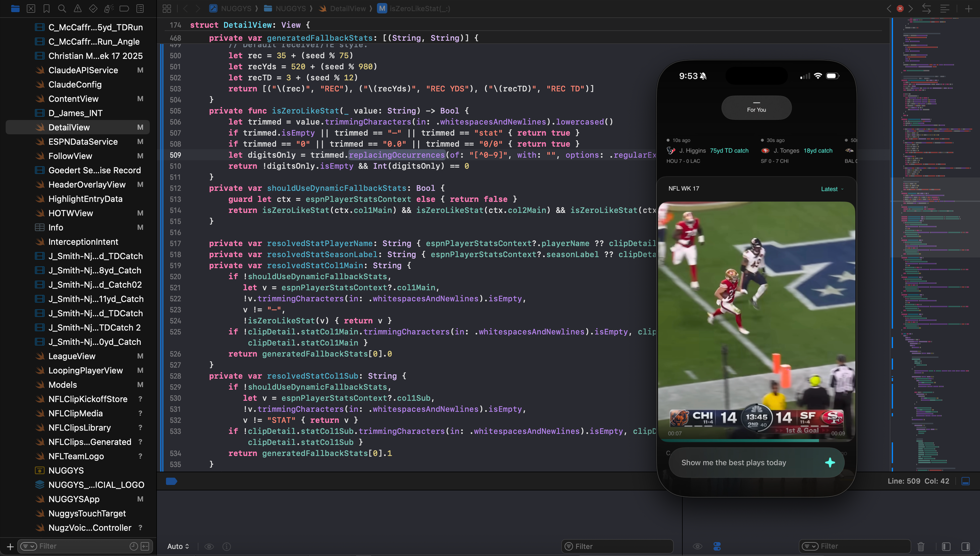Open the Project navigator folder icon
This screenshot has width=980, height=556.
click(15, 8)
